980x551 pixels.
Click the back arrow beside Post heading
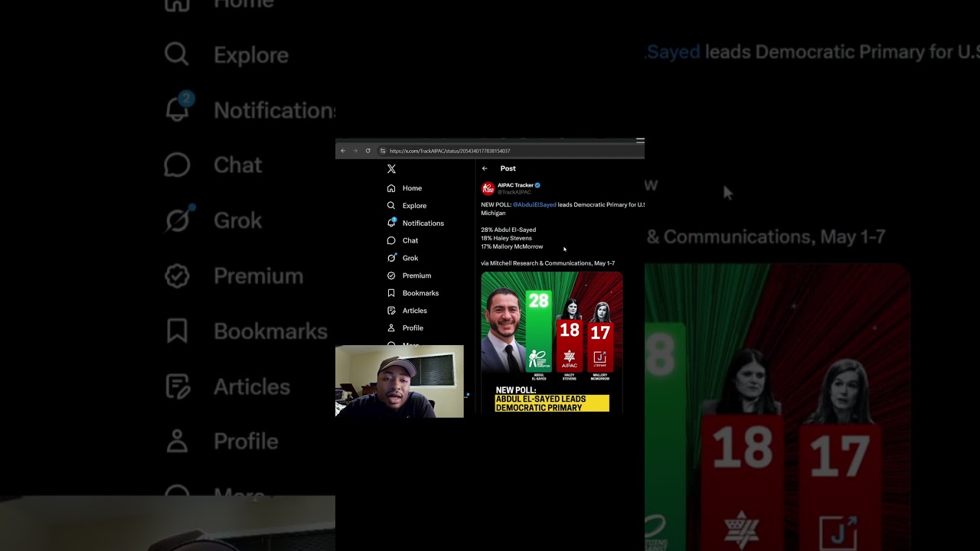pos(485,168)
